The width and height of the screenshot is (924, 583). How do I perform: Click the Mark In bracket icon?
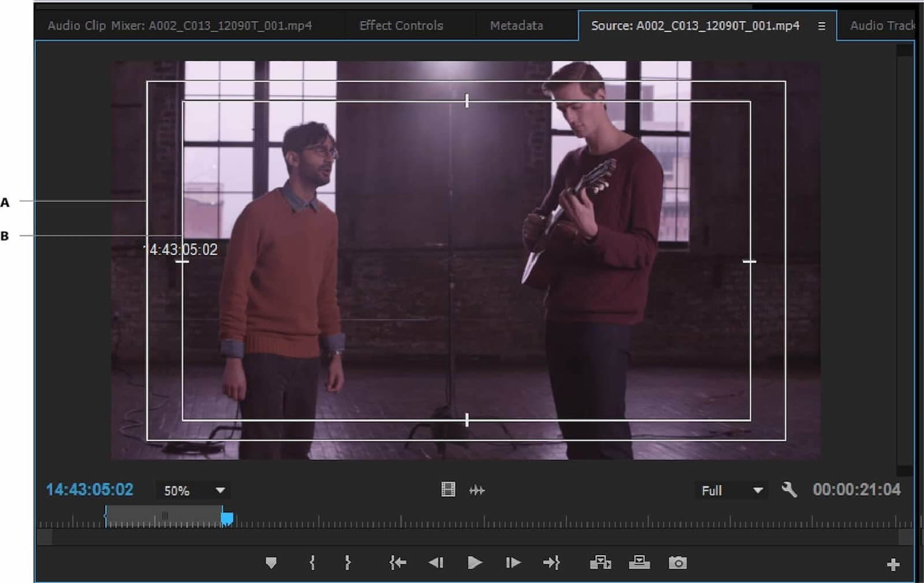click(312, 563)
